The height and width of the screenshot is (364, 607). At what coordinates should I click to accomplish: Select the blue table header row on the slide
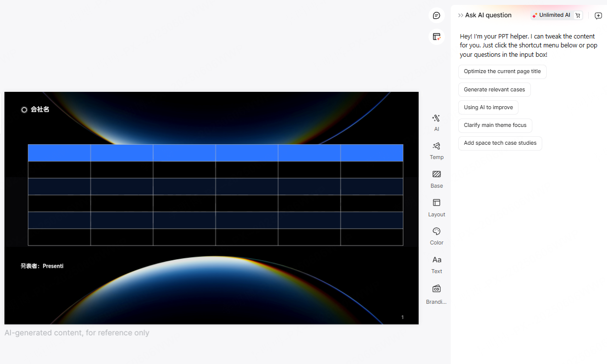click(216, 153)
